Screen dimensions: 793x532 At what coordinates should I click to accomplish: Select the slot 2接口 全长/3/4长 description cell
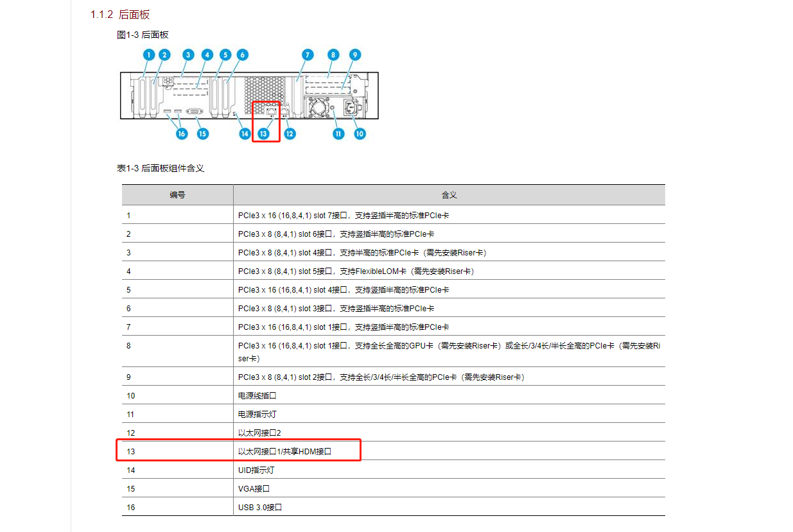(449, 377)
